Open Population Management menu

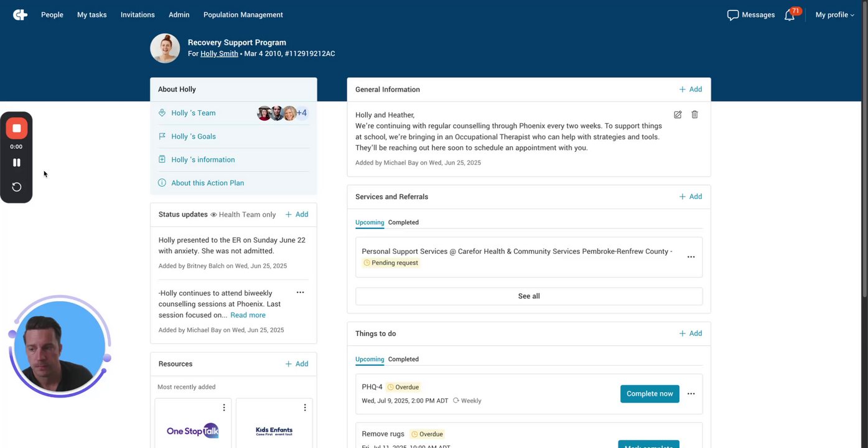point(243,15)
